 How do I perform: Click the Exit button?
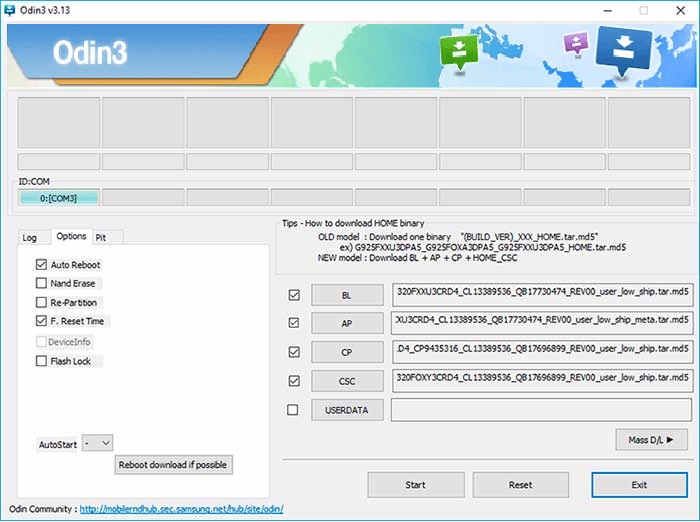[639, 485]
